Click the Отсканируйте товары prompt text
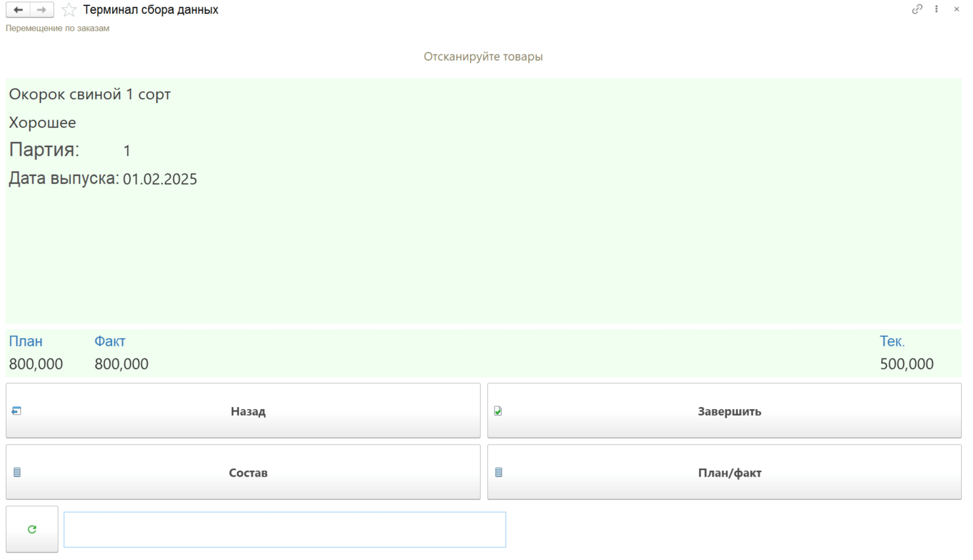The width and height of the screenshot is (973, 560). coord(483,56)
